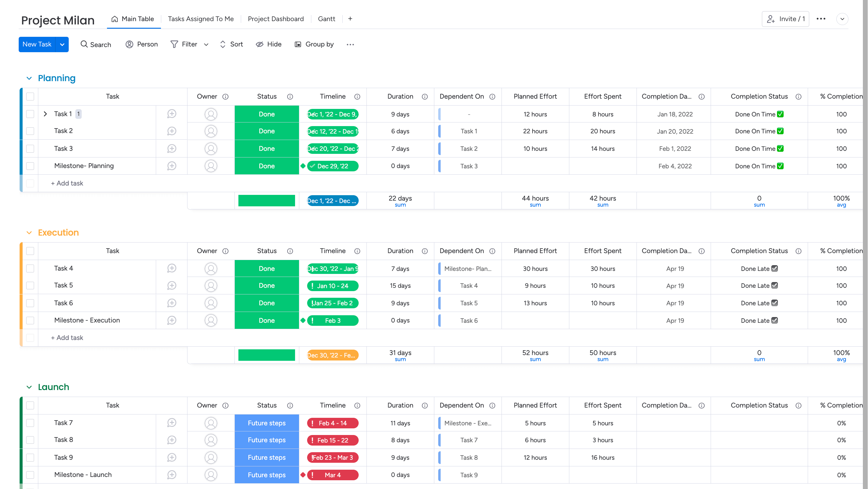Open conversation bubble for Task 2
This screenshot has width=868, height=489.
coord(171,131)
